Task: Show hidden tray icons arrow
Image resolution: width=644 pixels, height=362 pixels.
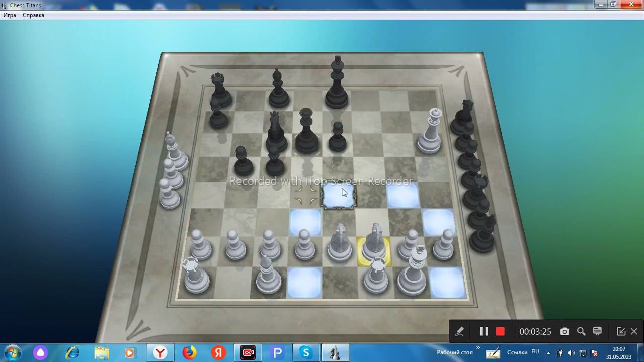Action: pos(548,353)
